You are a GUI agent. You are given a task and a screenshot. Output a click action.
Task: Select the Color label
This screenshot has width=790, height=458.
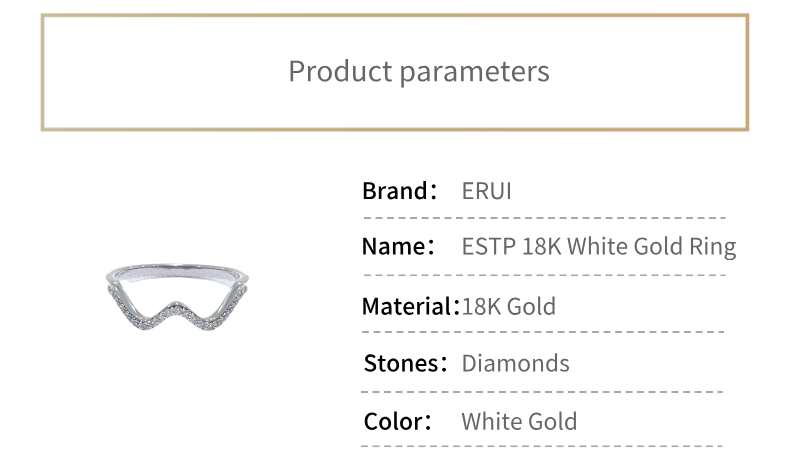tap(398, 422)
